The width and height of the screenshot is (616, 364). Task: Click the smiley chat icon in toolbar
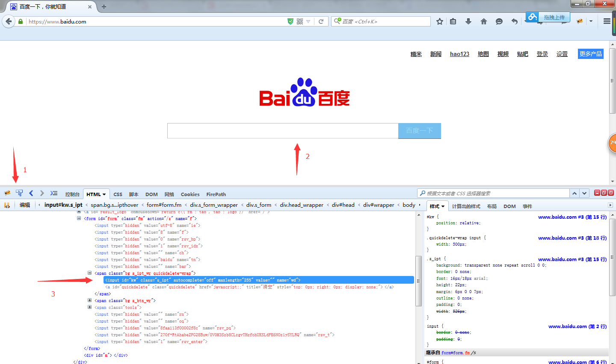point(499,21)
